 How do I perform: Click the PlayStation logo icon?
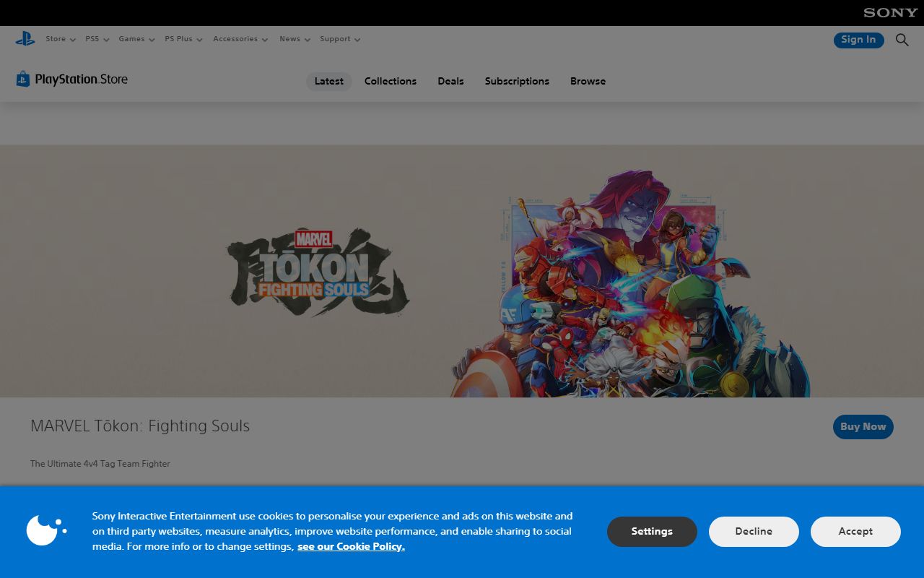(x=25, y=39)
